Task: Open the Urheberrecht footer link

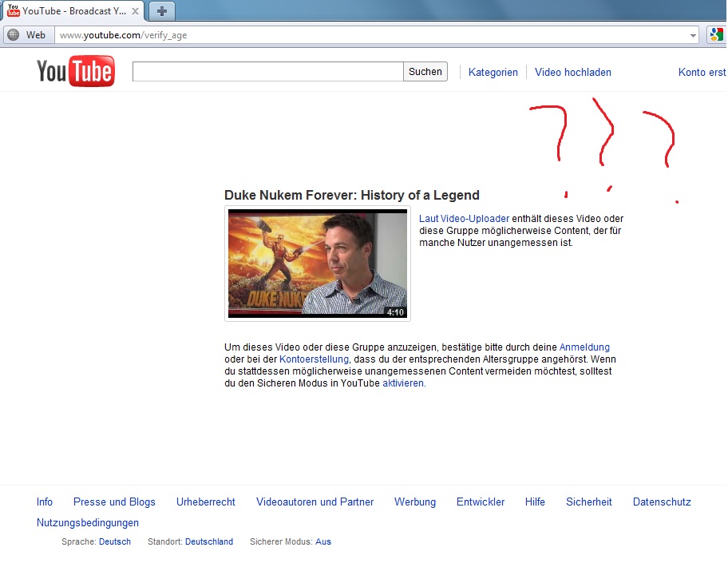Action: [206, 502]
